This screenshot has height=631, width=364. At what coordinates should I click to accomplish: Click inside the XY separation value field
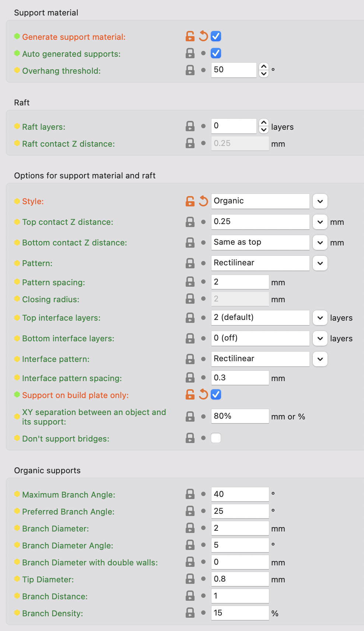click(239, 416)
